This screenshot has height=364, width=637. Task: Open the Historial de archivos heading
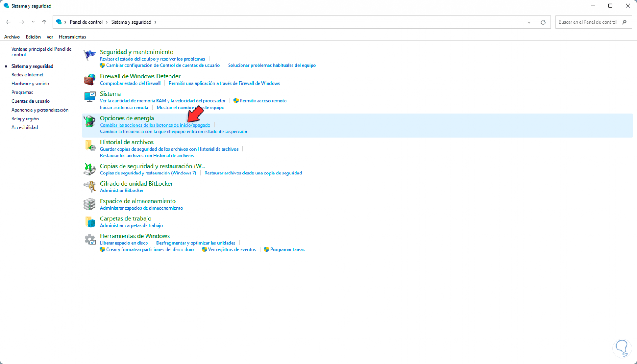pyautogui.click(x=127, y=142)
